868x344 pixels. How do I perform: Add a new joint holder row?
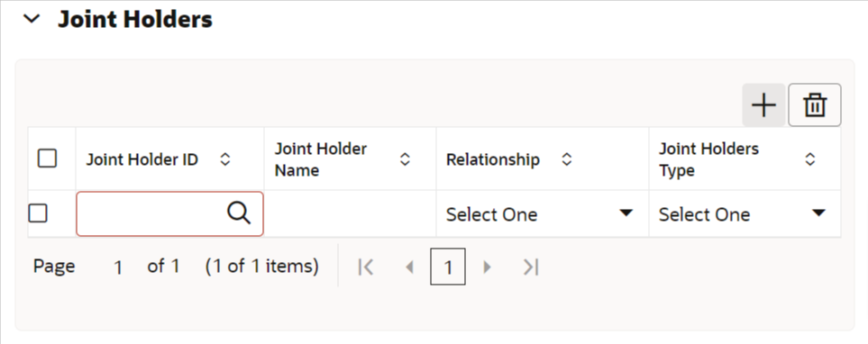763,105
